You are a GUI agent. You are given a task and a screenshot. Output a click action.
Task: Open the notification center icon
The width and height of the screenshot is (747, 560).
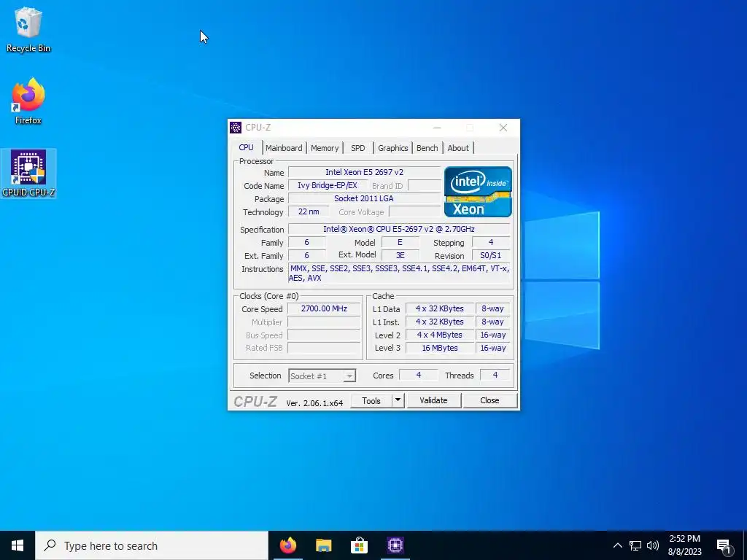724,546
